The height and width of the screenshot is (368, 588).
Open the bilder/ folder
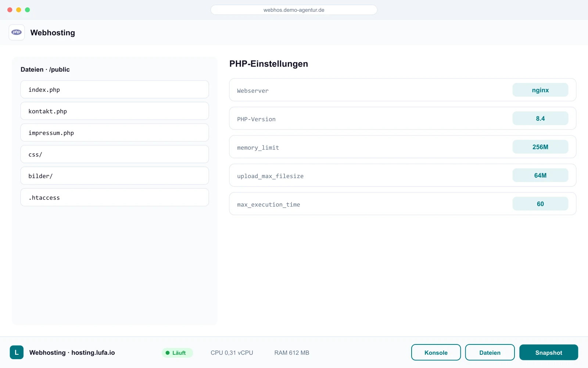click(x=115, y=176)
